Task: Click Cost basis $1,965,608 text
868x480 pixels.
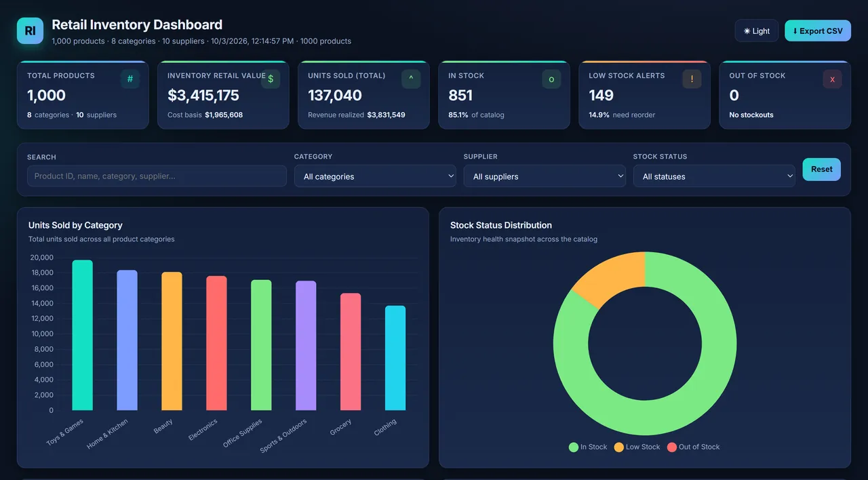Action: 205,115
